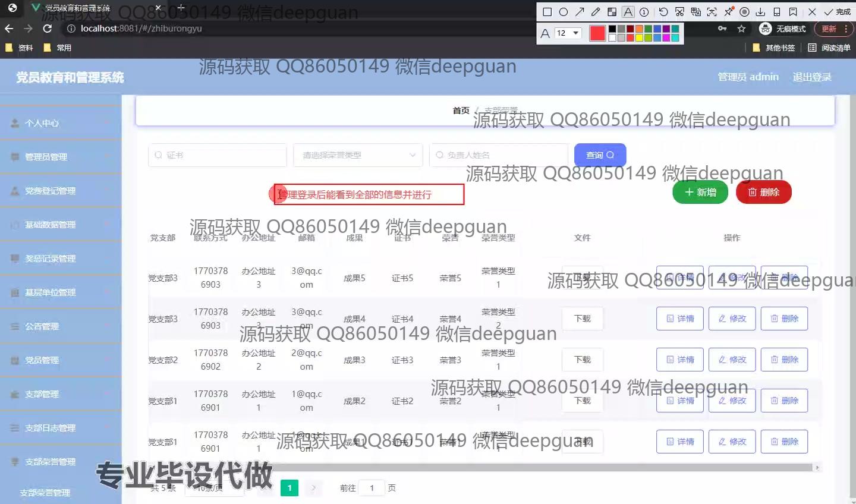This screenshot has height=504, width=856.
Task: Save the screenshot with download icon
Action: point(760,12)
